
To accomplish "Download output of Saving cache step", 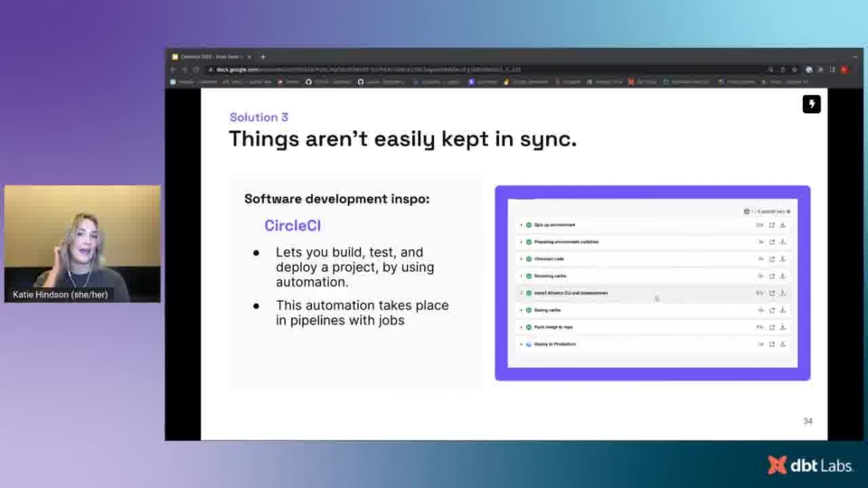I will (783, 310).
